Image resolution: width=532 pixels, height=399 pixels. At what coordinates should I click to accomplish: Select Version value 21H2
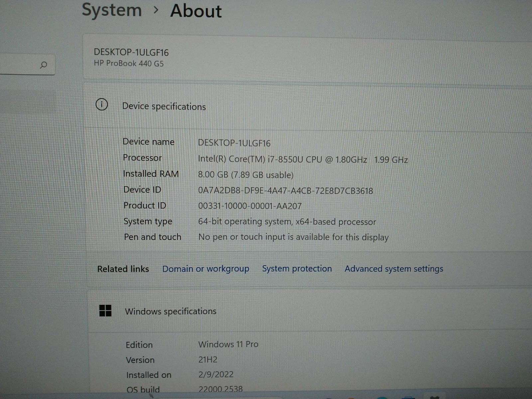[x=208, y=359]
